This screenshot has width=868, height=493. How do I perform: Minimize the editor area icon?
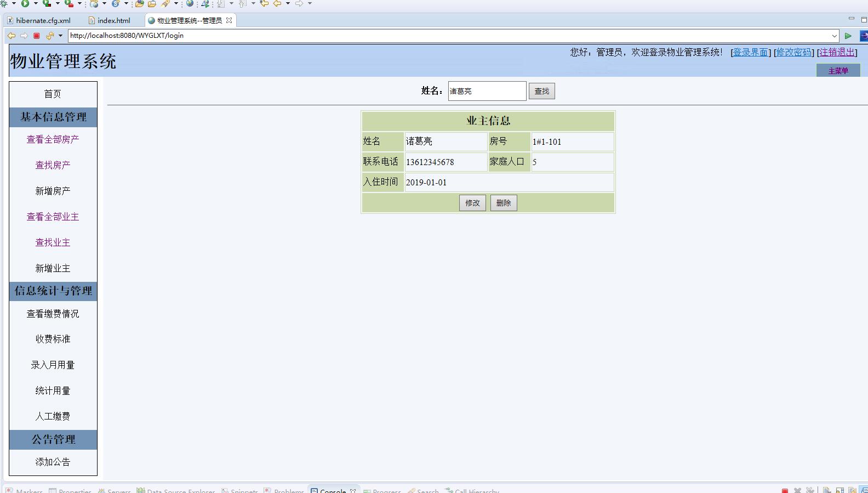[x=851, y=19]
